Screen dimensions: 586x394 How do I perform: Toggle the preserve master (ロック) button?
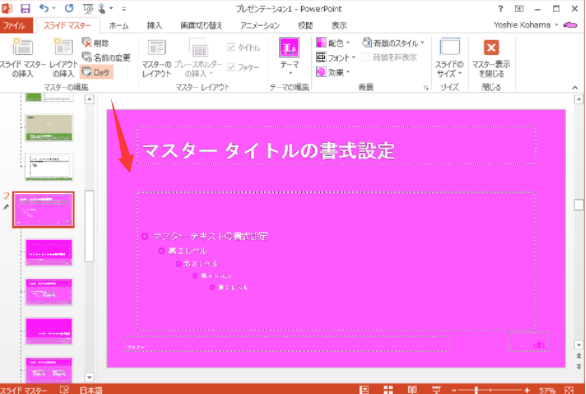[96, 72]
